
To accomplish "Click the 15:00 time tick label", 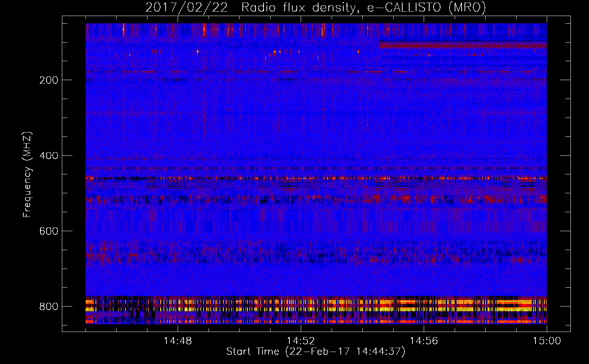I will pos(547,341).
